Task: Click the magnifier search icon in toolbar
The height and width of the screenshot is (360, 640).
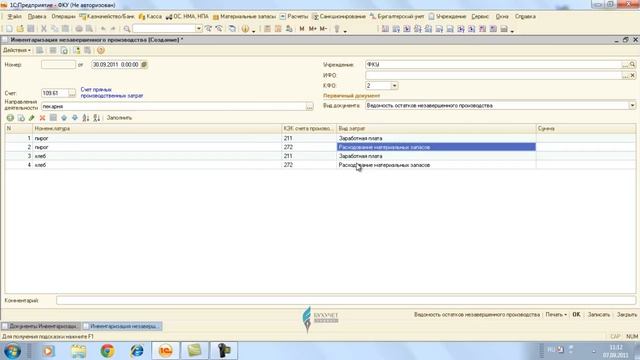Action: [127, 29]
